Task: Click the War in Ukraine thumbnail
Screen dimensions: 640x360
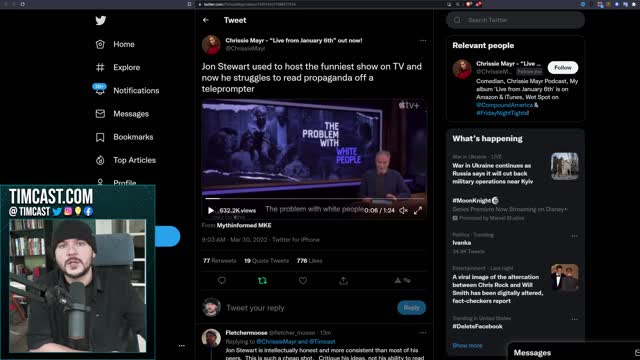Action: tap(564, 167)
